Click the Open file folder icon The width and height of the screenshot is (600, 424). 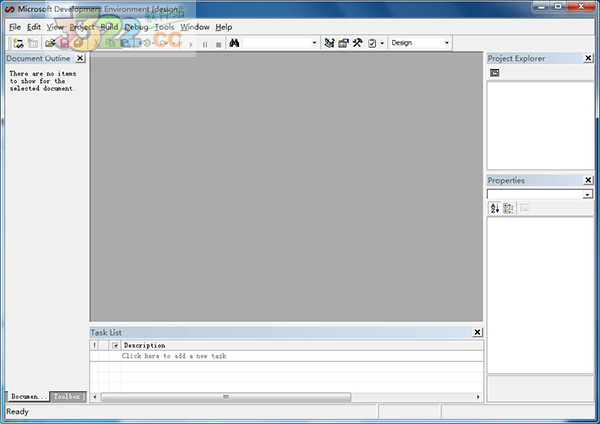pyautogui.click(x=50, y=43)
